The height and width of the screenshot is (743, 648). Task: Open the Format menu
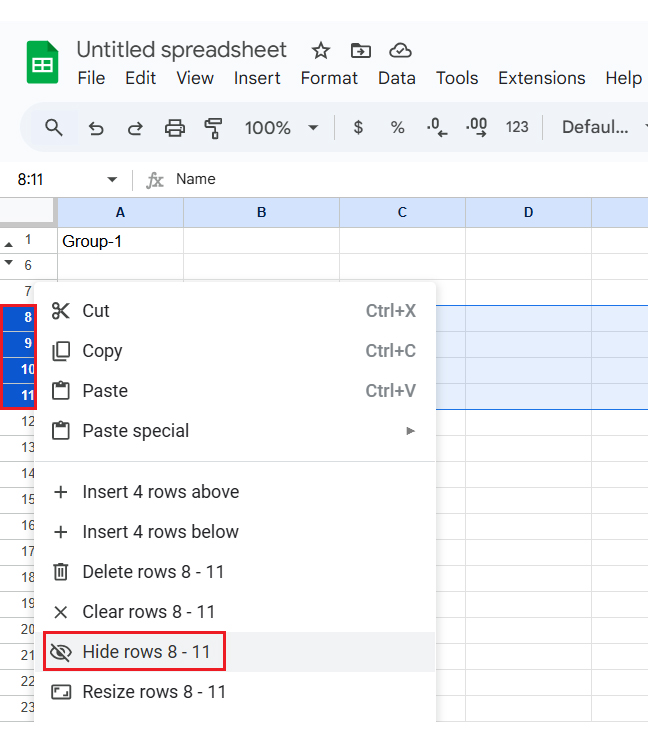tap(329, 78)
